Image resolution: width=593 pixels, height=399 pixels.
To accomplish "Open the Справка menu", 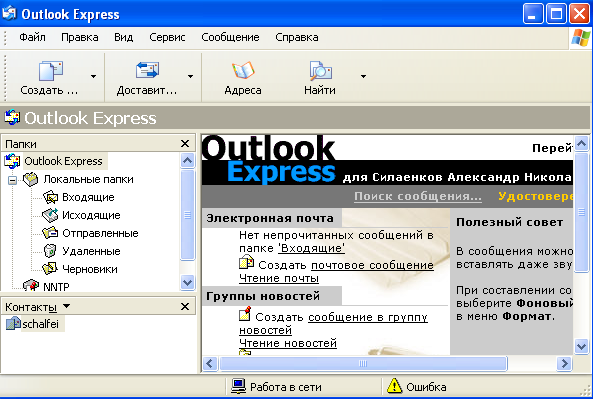I will [x=297, y=37].
